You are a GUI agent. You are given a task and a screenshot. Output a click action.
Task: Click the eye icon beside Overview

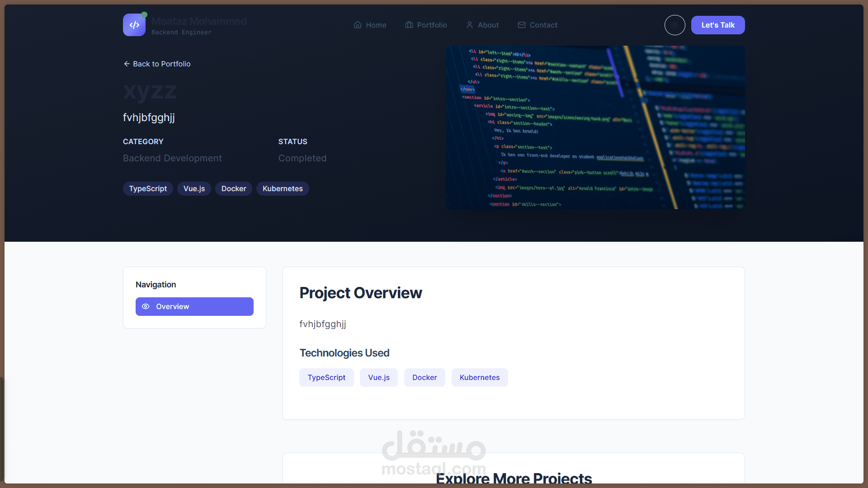(146, 306)
